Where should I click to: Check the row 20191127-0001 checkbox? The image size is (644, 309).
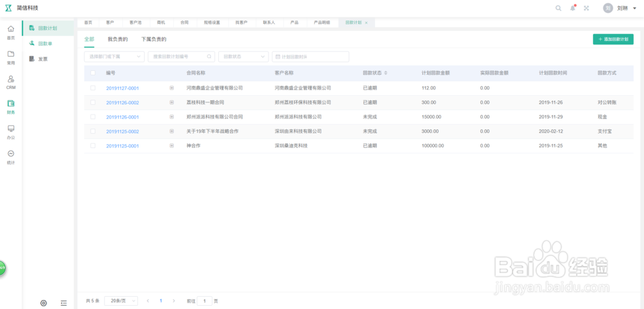point(93,88)
